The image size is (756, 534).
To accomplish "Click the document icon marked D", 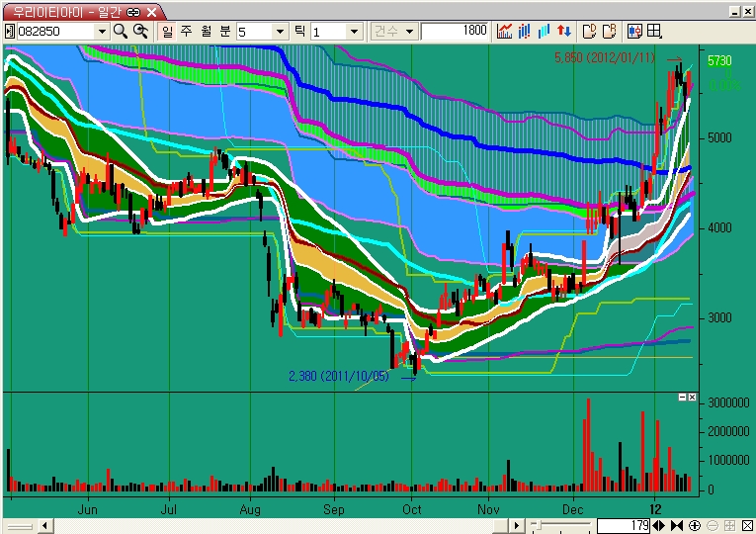I will click(589, 31).
